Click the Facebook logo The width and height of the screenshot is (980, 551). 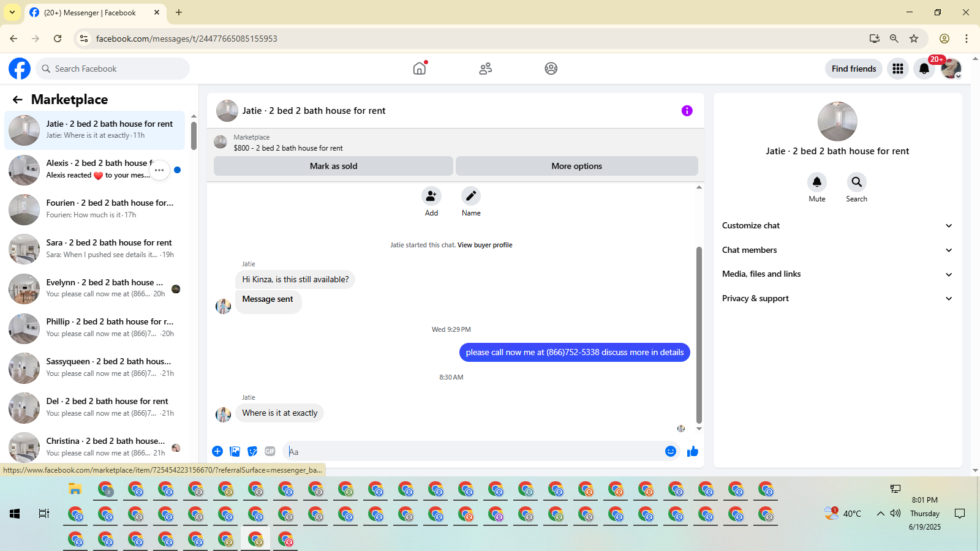pyautogui.click(x=20, y=69)
